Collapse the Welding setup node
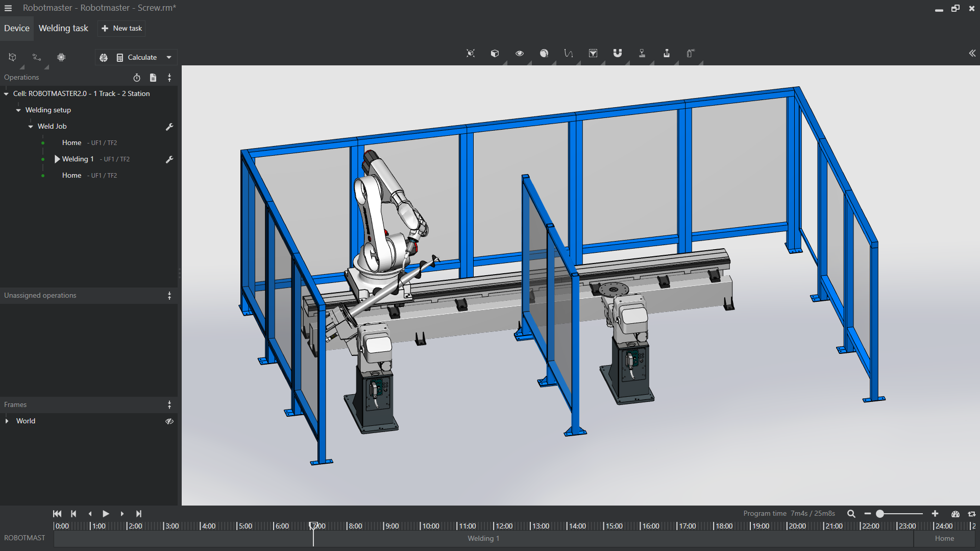The image size is (980, 551). (18, 110)
